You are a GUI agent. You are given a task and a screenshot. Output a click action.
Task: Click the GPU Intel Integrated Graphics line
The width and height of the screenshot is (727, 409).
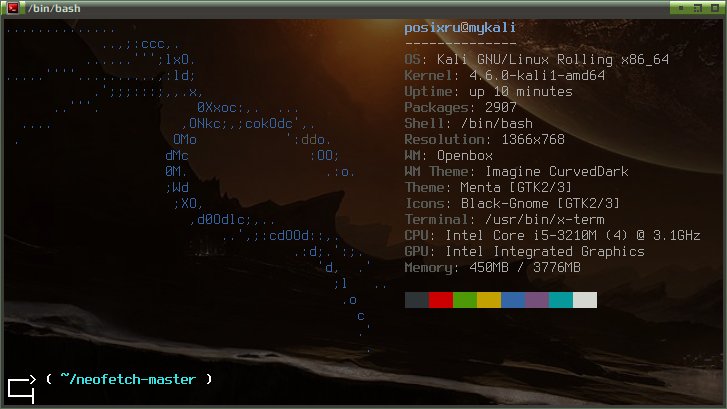coord(524,251)
